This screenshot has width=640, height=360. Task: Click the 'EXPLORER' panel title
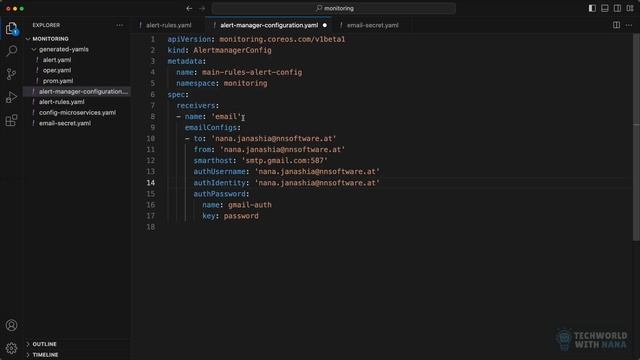[x=46, y=25]
